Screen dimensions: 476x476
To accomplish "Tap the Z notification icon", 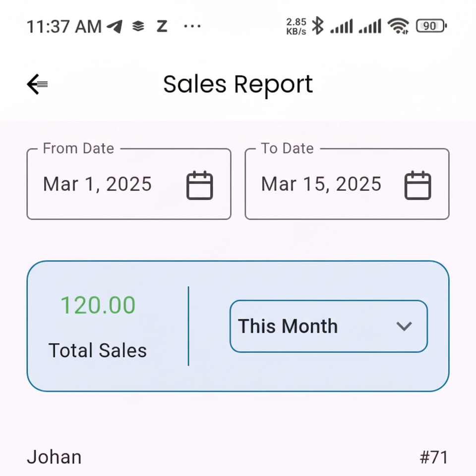I will [x=162, y=26].
